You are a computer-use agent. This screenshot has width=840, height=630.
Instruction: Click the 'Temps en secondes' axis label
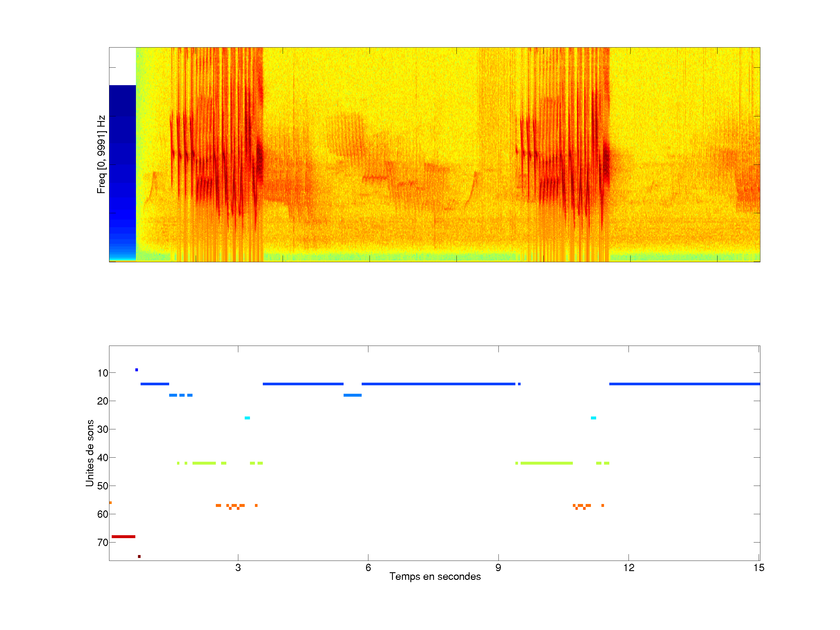click(x=435, y=576)
